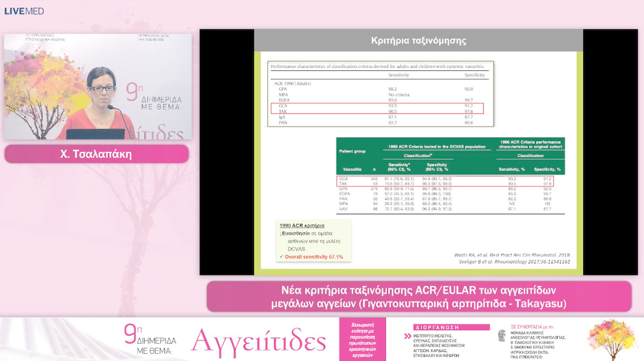Image resolution: width=644 pixels, height=361 pixels.
Task: Click red-outlined GCA row in green table
Action: [444, 179]
